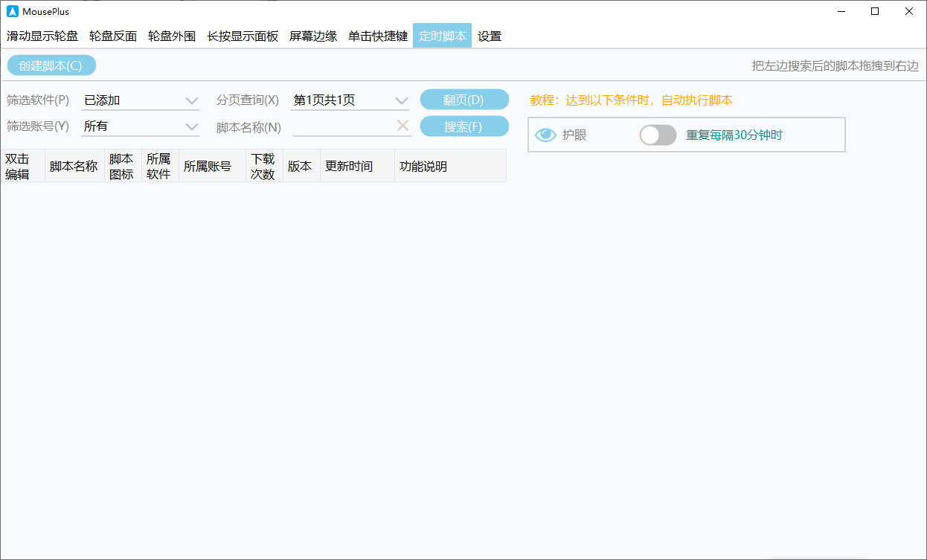Screen dimensions: 927x560
Task: Select the 轮盘反面 tab
Action: point(113,36)
